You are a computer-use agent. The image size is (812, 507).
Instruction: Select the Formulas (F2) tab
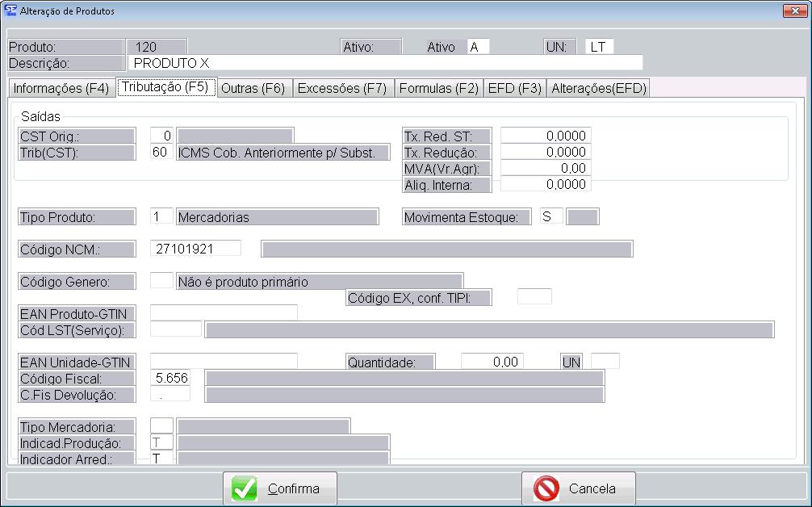pos(438,89)
